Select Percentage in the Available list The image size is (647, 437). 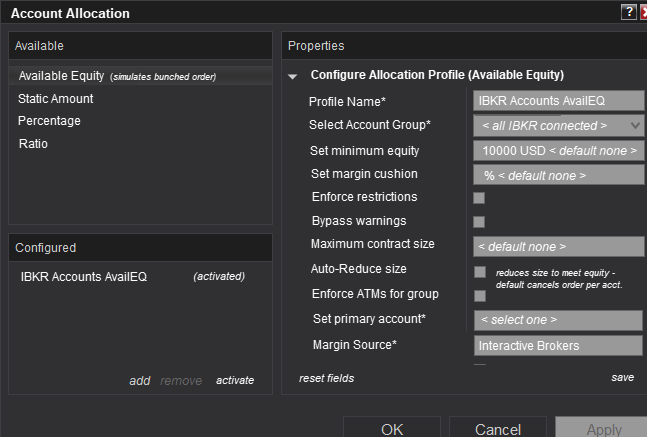[x=49, y=121]
